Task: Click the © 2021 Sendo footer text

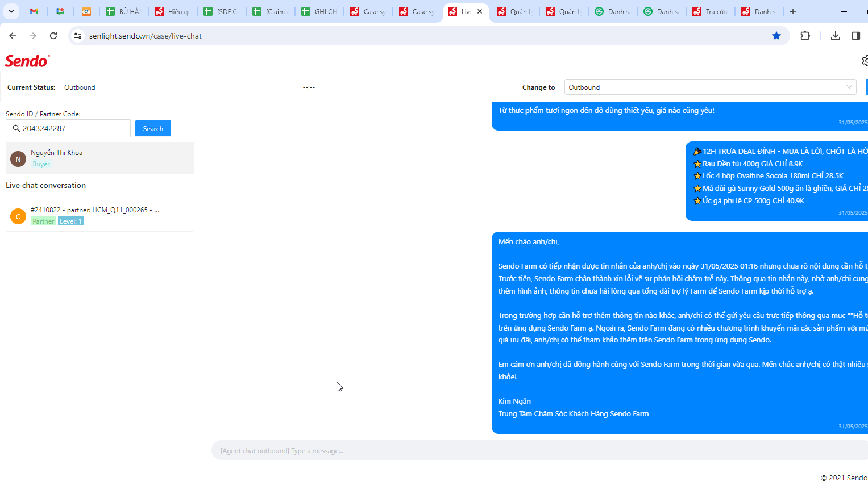Action: pyautogui.click(x=844, y=478)
